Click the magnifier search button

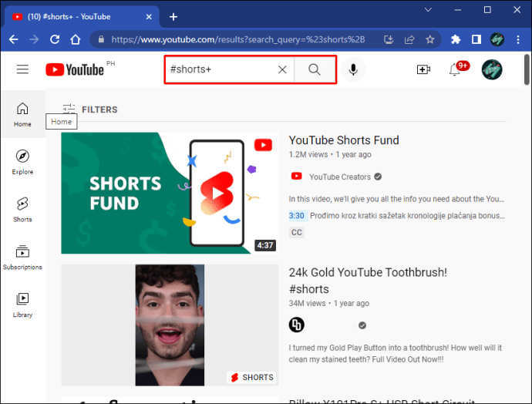coord(315,69)
